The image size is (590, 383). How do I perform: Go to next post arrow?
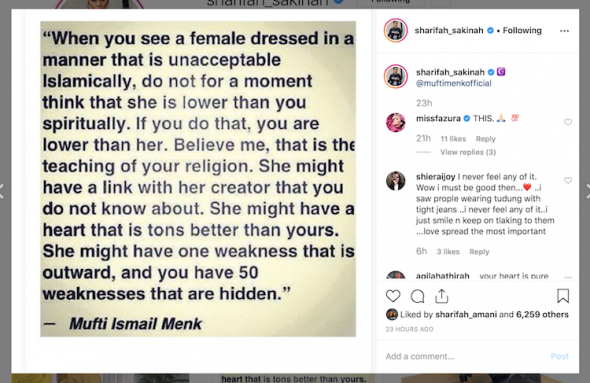[587, 191]
